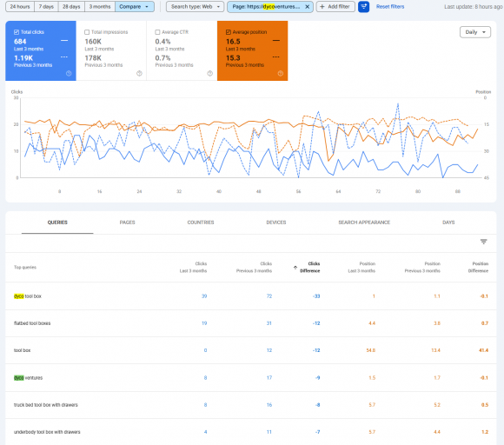Click the table filter rows icon
This screenshot has height=445, width=504.
(x=483, y=242)
